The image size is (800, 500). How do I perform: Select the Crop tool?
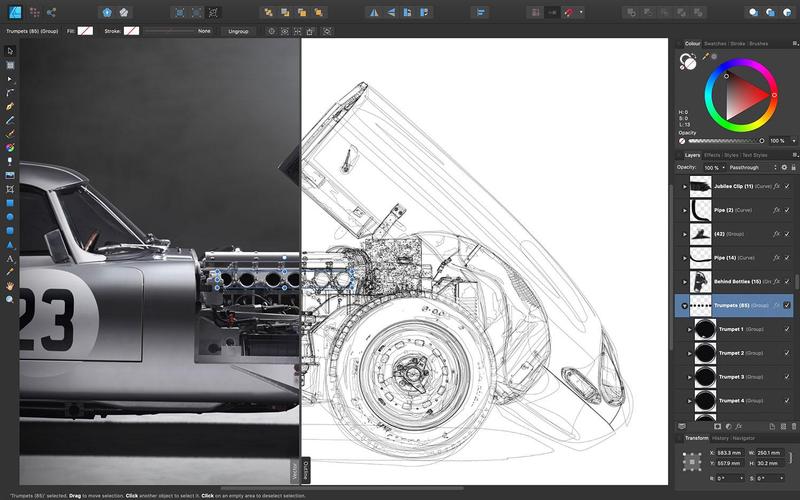(x=10, y=189)
